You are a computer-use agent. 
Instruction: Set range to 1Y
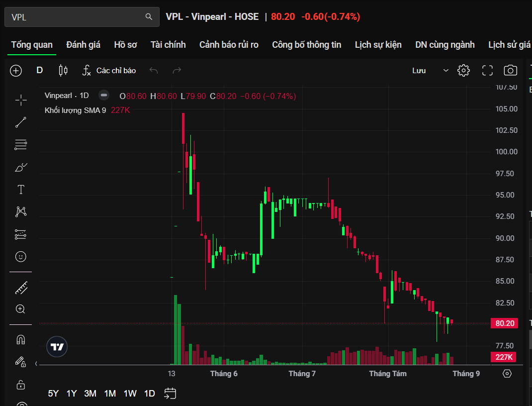click(x=72, y=394)
